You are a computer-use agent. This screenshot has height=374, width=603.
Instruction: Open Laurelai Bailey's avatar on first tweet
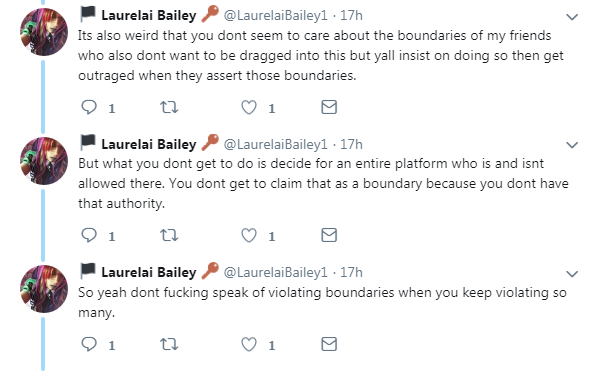point(44,32)
